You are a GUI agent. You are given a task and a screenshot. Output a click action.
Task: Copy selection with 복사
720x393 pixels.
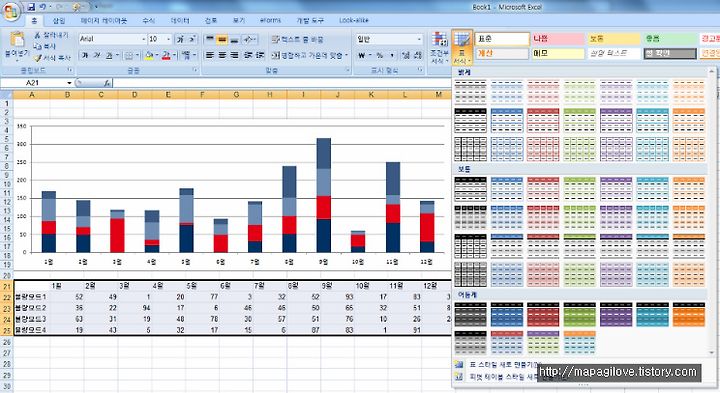(x=45, y=46)
